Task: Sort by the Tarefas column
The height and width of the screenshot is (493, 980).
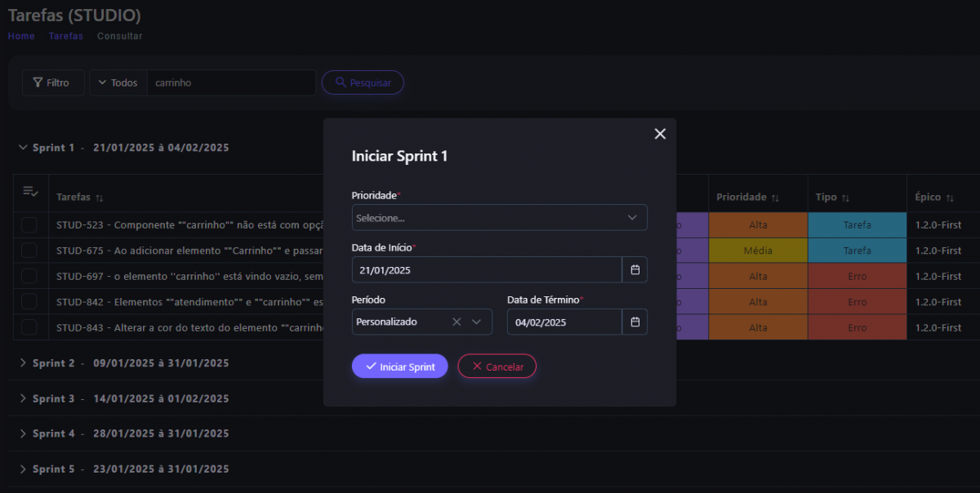Action: coord(100,198)
